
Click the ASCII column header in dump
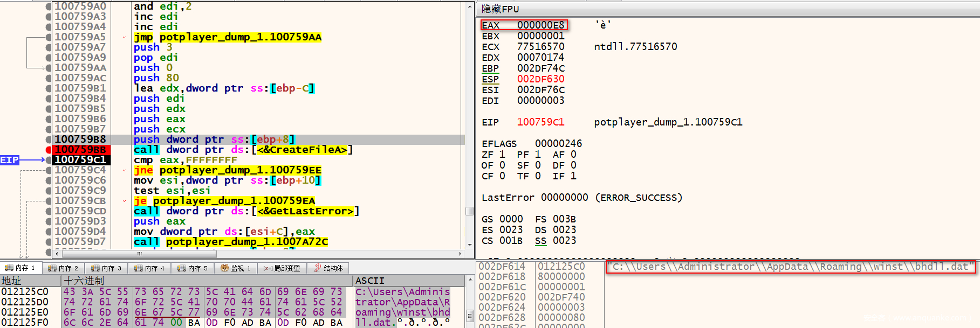pos(369,281)
